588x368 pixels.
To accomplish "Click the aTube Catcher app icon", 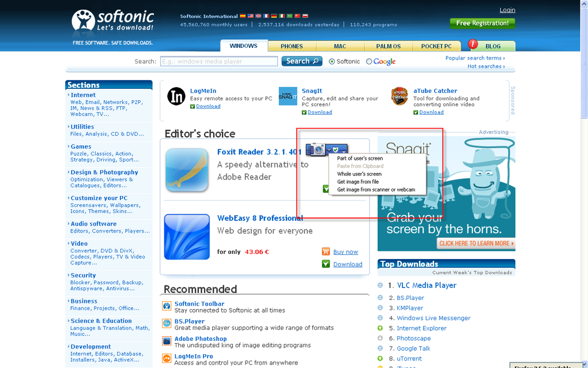I will pos(399,96).
